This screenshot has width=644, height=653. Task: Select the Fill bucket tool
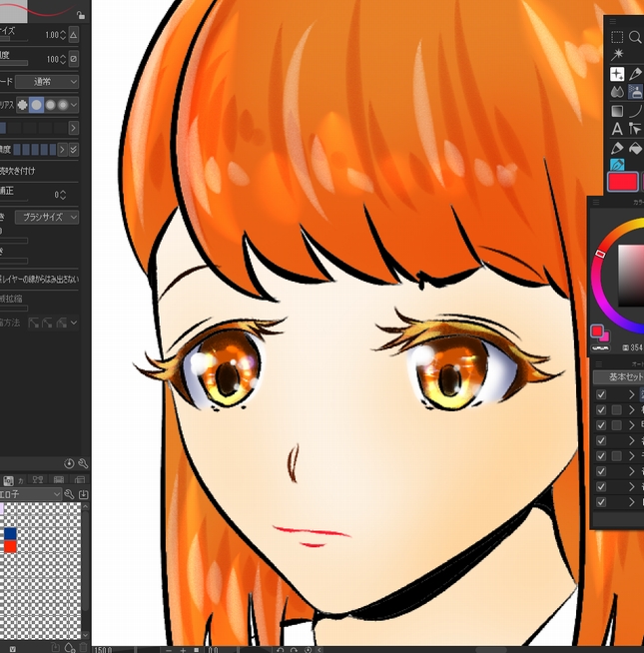pyautogui.click(x=635, y=148)
